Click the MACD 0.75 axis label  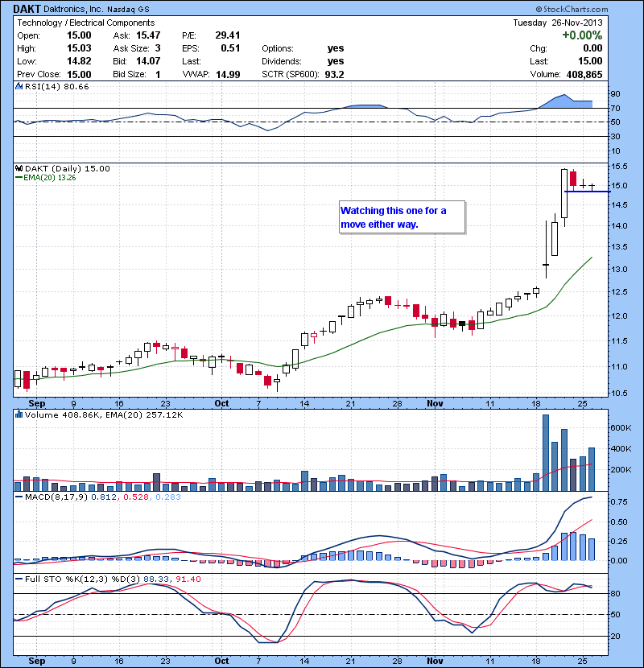point(619,502)
